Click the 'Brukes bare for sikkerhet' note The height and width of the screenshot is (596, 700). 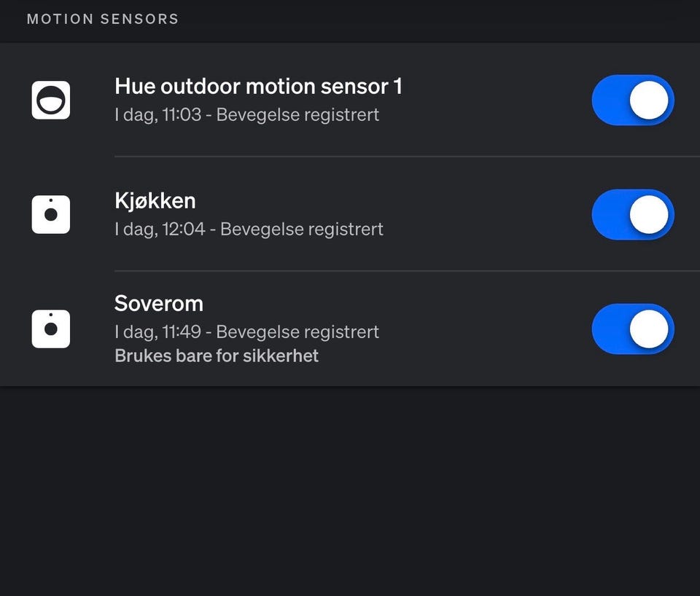217,356
